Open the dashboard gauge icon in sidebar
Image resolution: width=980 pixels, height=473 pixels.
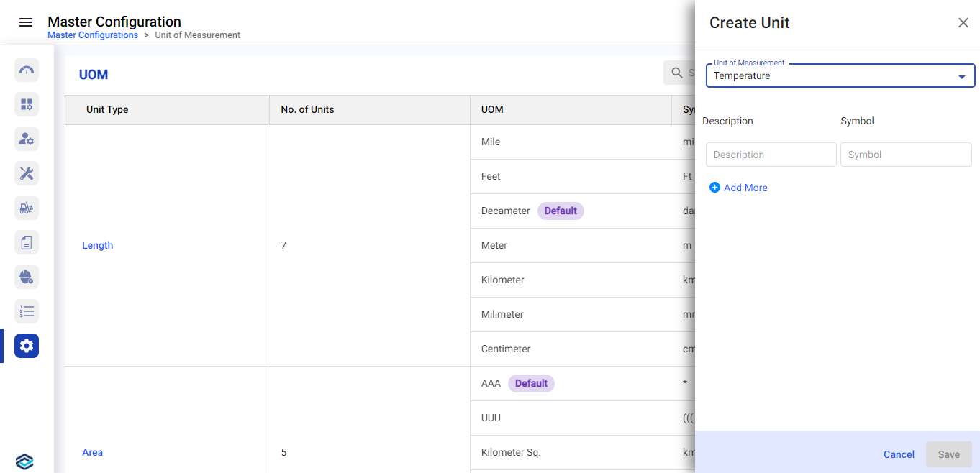(27, 70)
